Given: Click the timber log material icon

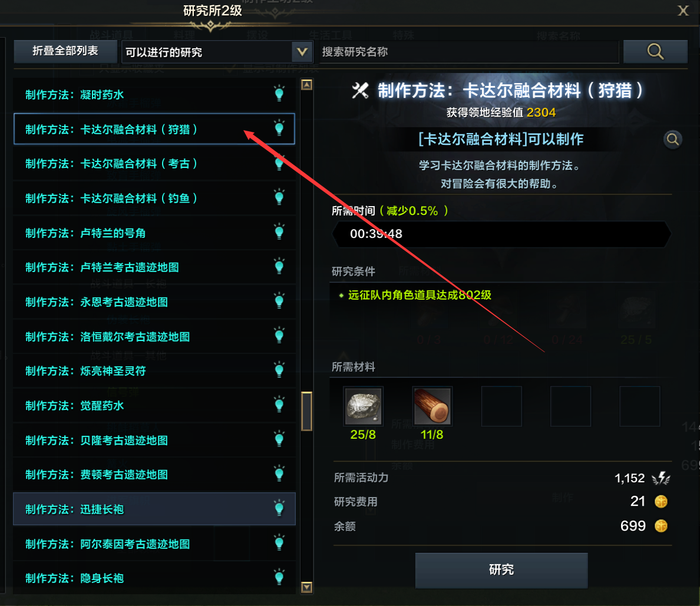Looking at the screenshot, I should click(432, 406).
